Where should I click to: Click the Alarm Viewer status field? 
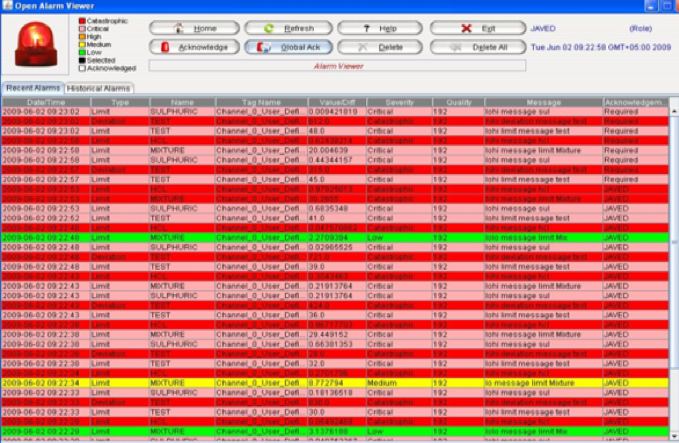(337, 66)
